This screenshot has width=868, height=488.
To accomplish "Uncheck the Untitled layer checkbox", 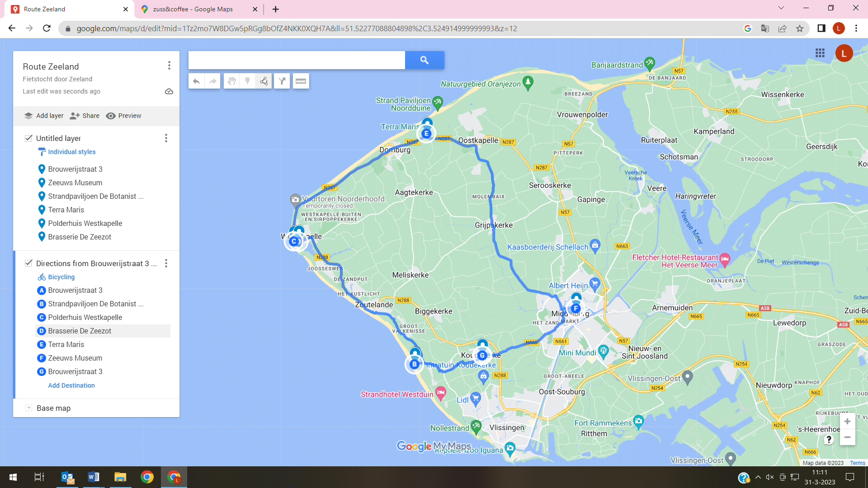I will (x=28, y=138).
